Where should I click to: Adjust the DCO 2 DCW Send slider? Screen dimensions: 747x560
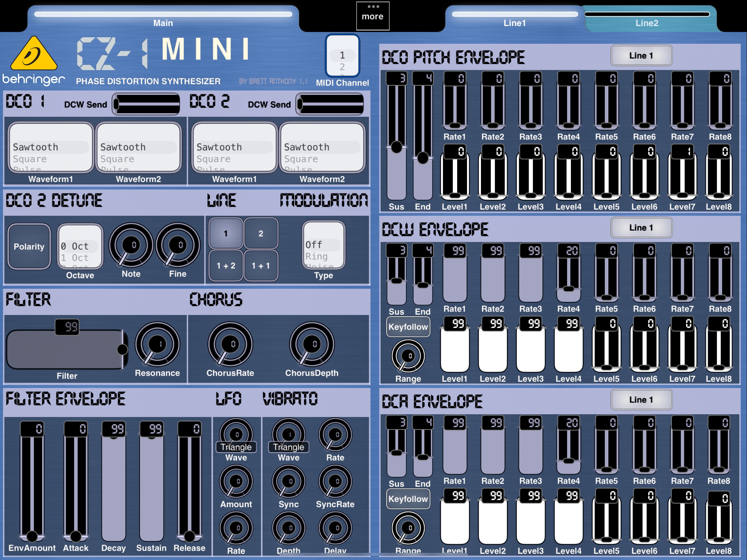[x=329, y=104]
